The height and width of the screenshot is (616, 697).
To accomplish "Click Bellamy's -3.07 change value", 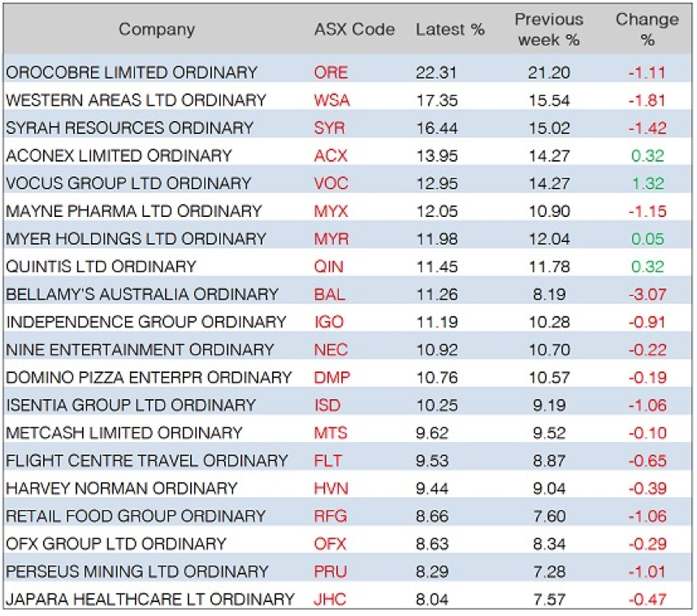I will coord(647,294).
